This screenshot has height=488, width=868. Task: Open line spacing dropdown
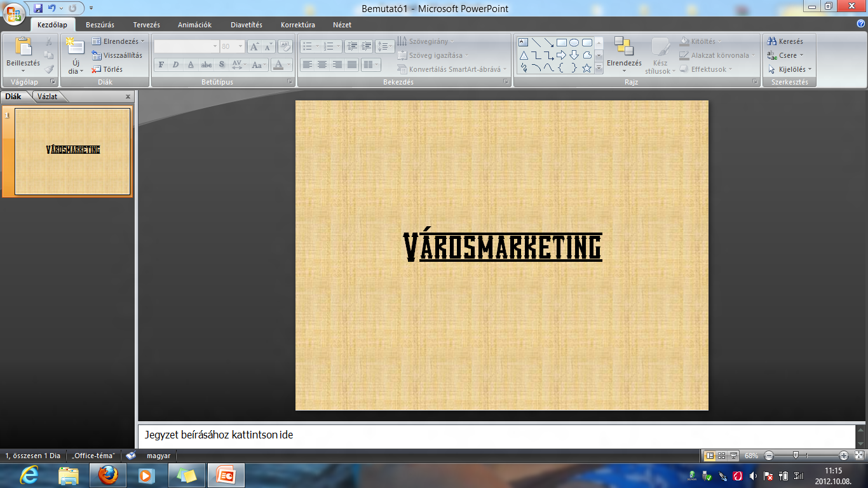[385, 46]
